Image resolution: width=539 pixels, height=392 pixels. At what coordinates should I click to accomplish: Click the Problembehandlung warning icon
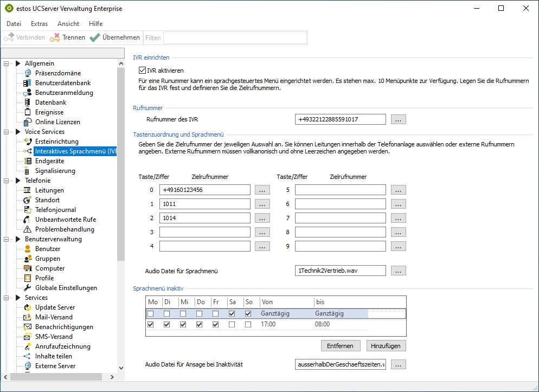(28, 229)
